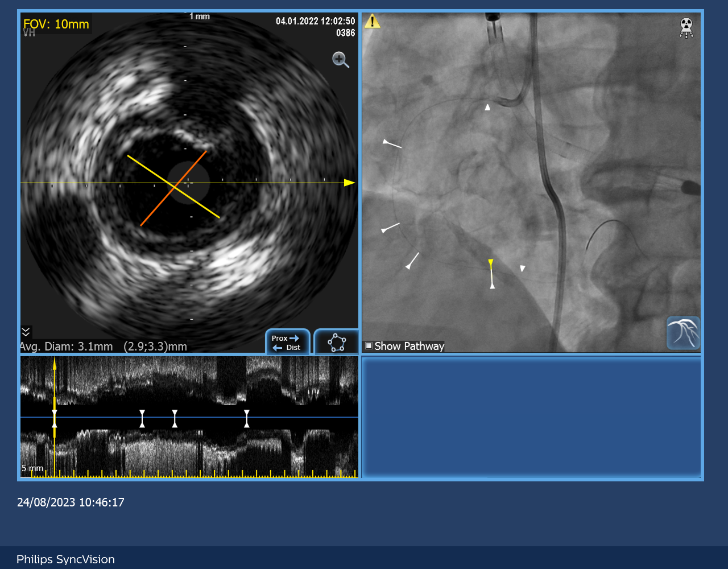Expand the double-chevron panel below IVUS image
This screenshot has height=569, width=728.
point(26,332)
